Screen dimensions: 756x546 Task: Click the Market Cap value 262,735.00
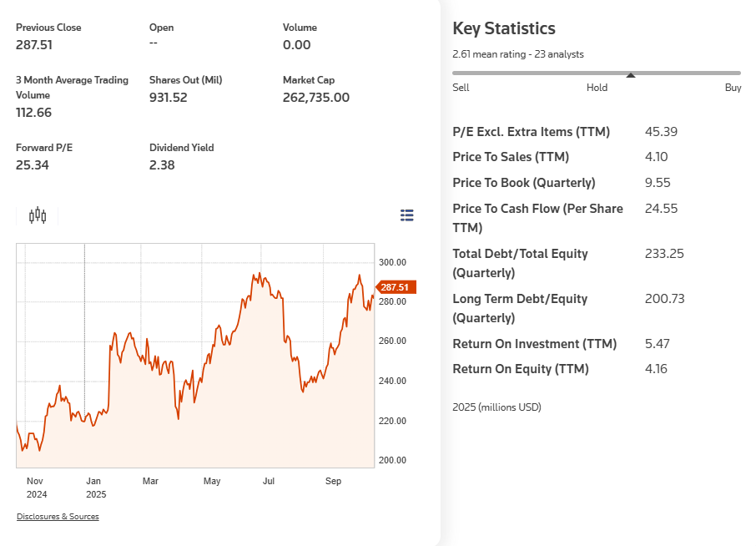316,98
